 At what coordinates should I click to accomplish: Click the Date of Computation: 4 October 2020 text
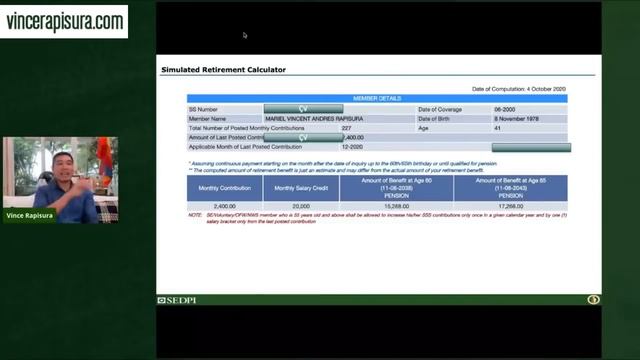518,89
